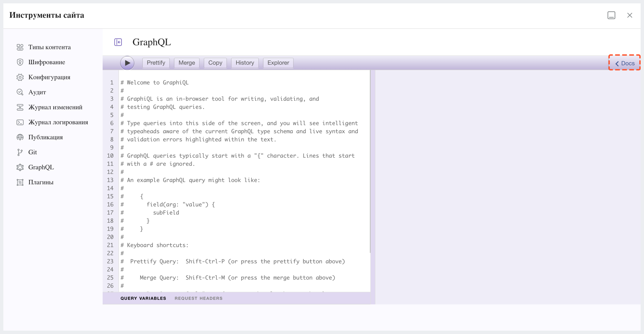This screenshot has width=644, height=334.
Task: Click the Плагины icon
Action: point(20,182)
